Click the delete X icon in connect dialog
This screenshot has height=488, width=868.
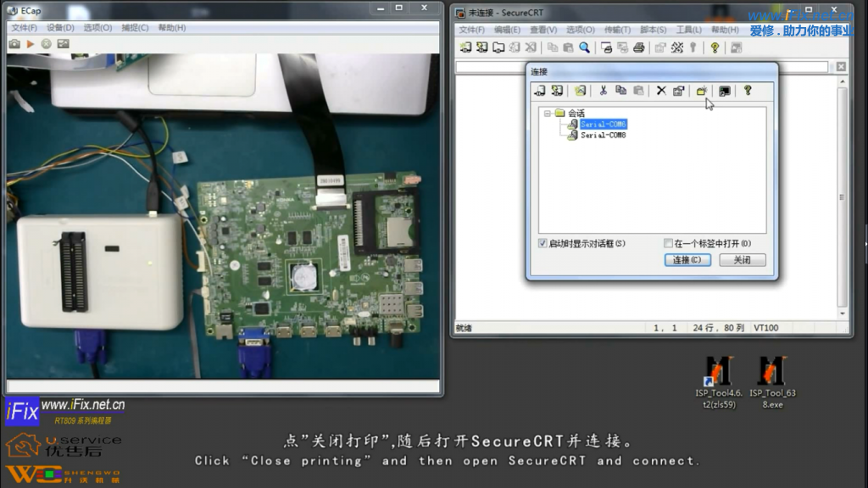[661, 91]
